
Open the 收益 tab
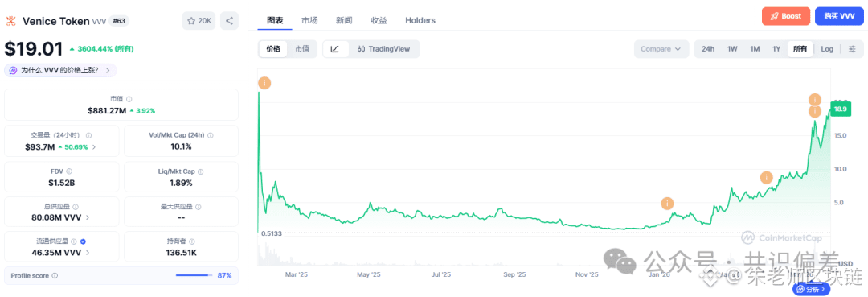coord(379,20)
